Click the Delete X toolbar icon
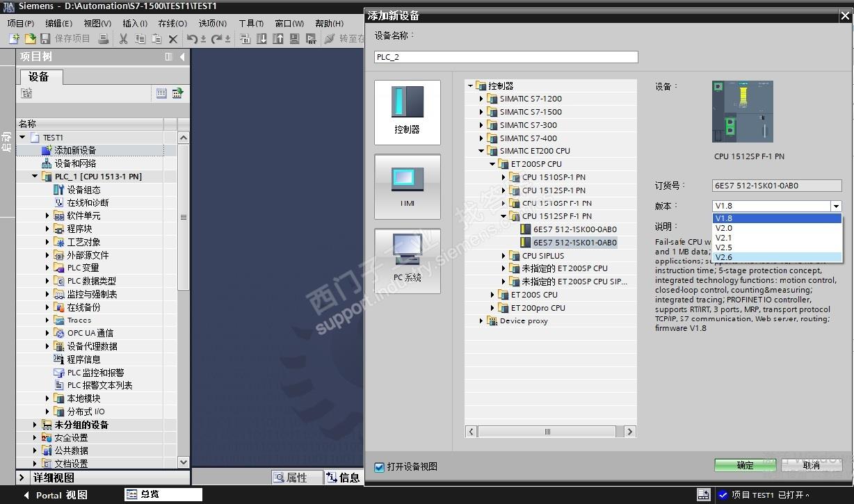854x504 pixels. point(173,39)
